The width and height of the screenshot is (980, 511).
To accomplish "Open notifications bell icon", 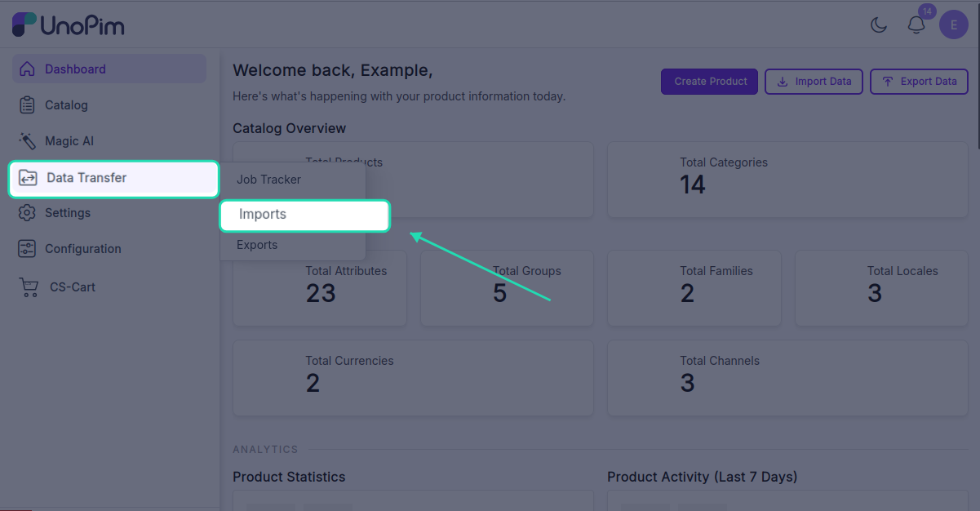I will (916, 25).
